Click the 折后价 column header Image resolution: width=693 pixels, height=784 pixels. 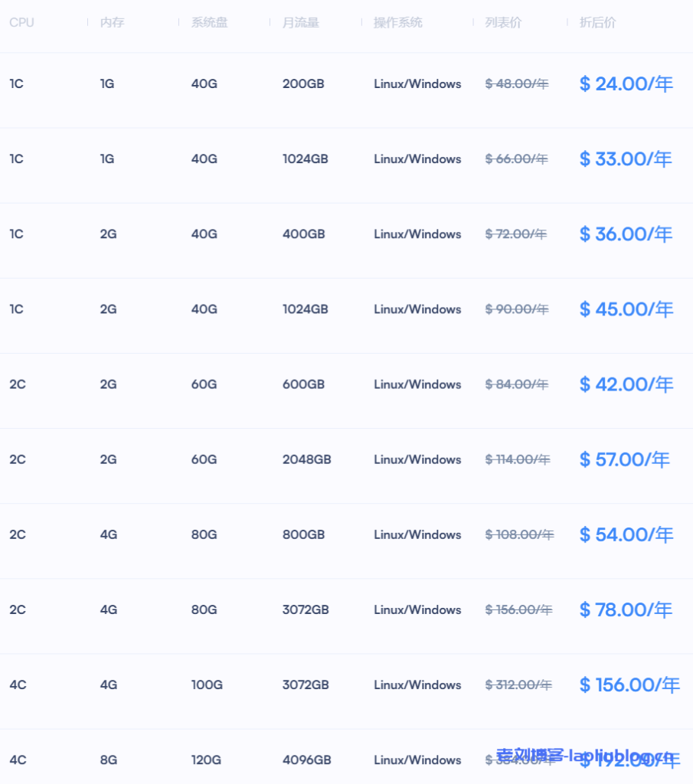click(597, 23)
